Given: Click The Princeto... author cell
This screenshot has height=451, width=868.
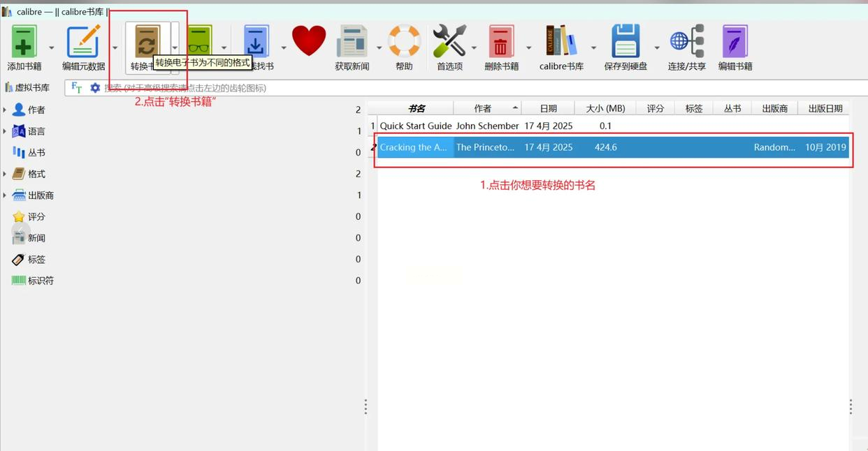Looking at the screenshot, I should (485, 147).
